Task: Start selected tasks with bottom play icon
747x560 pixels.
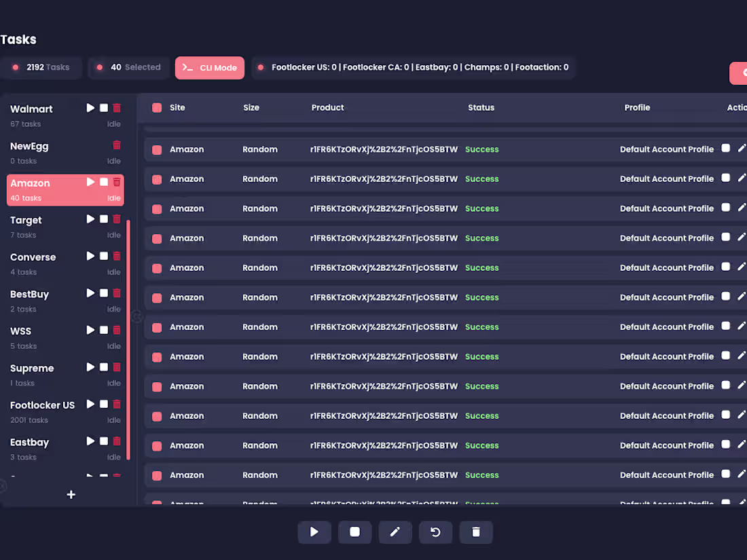Action: pos(314,532)
